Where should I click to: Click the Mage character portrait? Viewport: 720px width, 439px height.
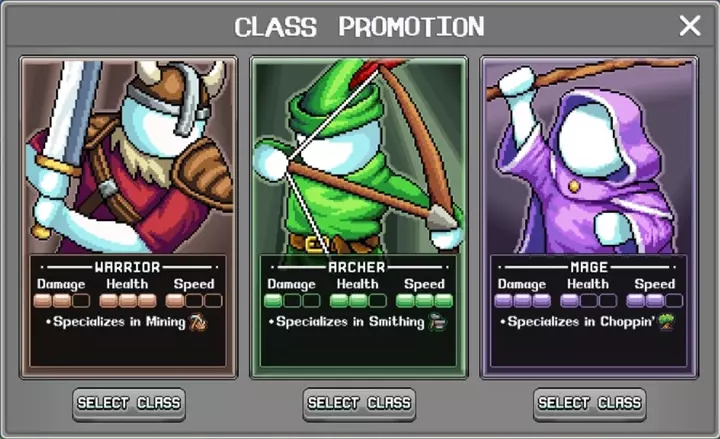click(589, 157)
